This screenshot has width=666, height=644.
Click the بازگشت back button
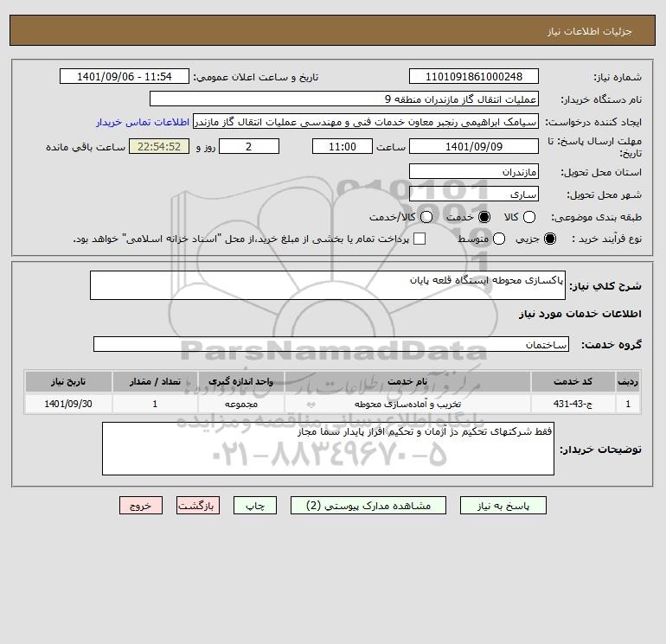(198, 506)
